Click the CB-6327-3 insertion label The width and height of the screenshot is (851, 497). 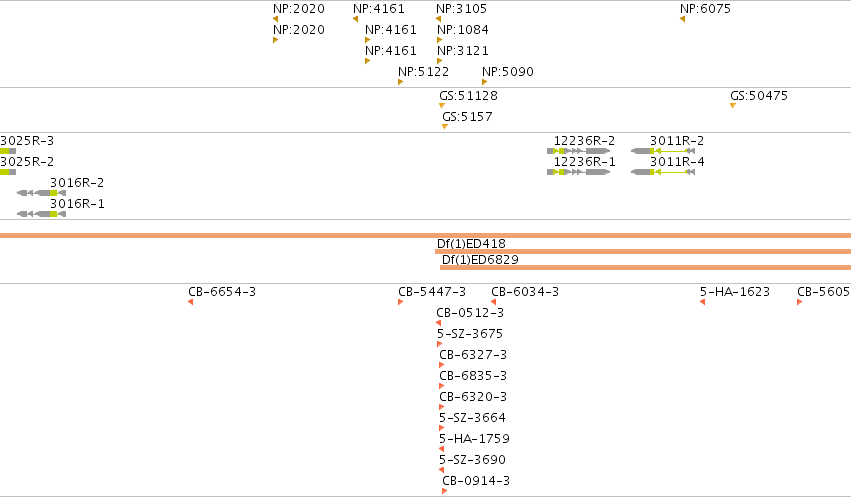[473, 355]
